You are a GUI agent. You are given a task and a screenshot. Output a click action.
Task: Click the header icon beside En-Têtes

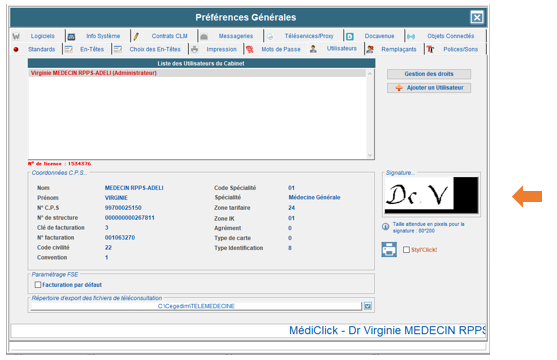(69, 49)
